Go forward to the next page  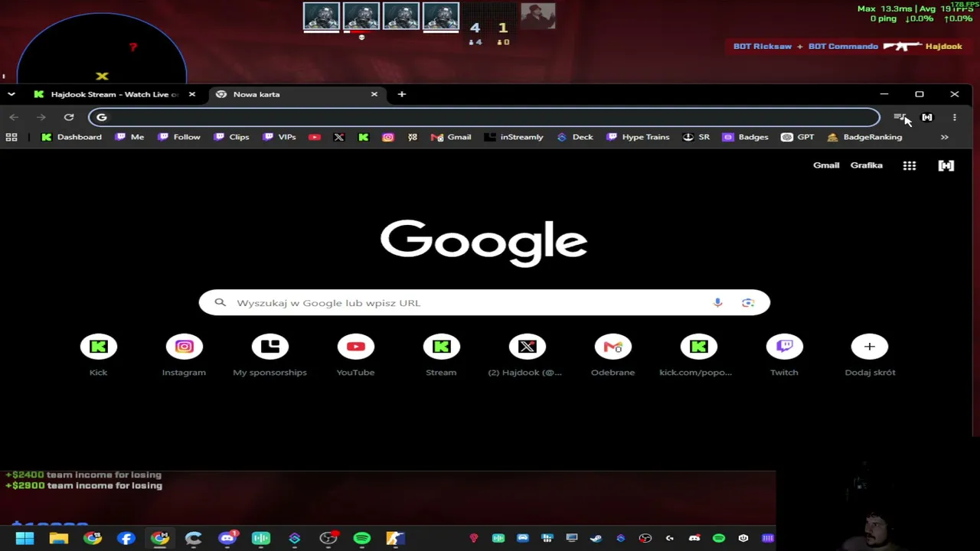click(41, 117)
